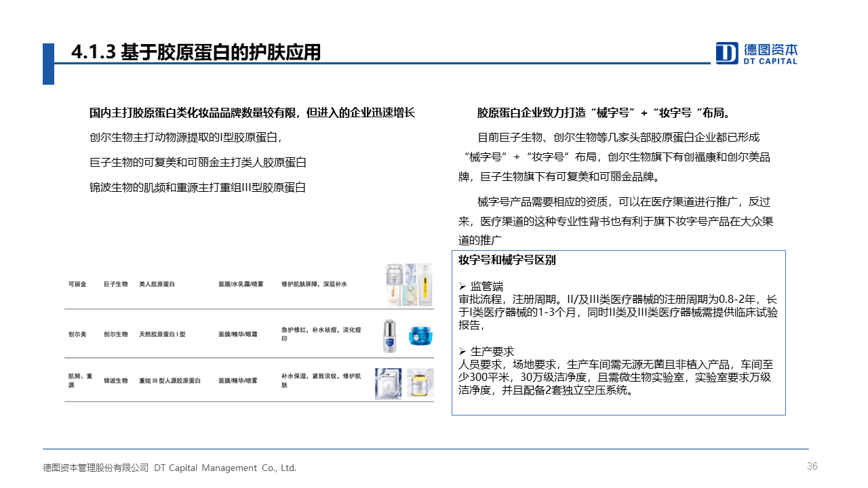Click 创尔生物 in the 创尔美 table row
Viewport: 868px width, 488px height.
(116, 334)
